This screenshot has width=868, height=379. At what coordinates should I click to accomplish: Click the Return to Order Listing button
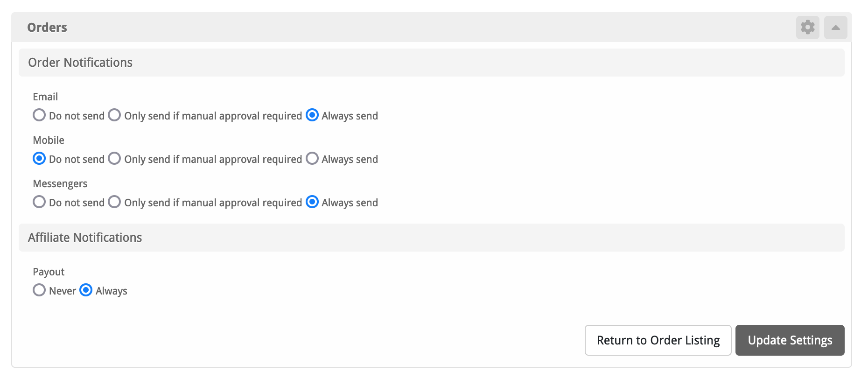(658, 340)
